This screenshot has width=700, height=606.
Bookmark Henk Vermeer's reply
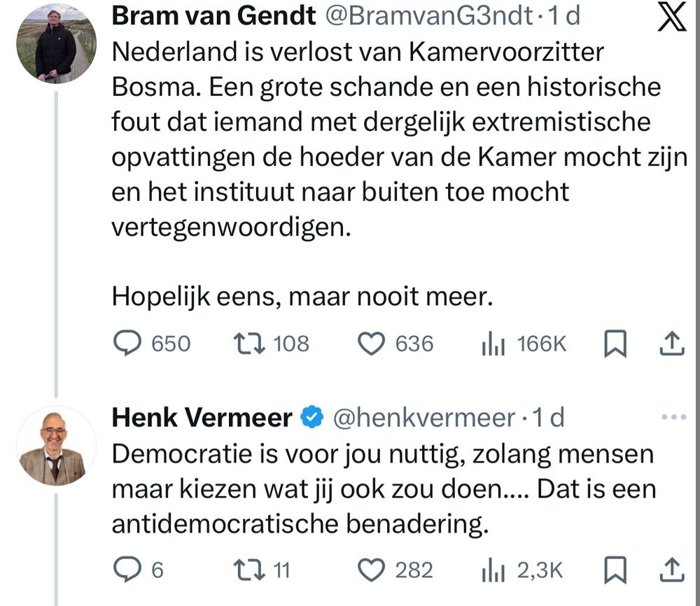tap(615, 570)
